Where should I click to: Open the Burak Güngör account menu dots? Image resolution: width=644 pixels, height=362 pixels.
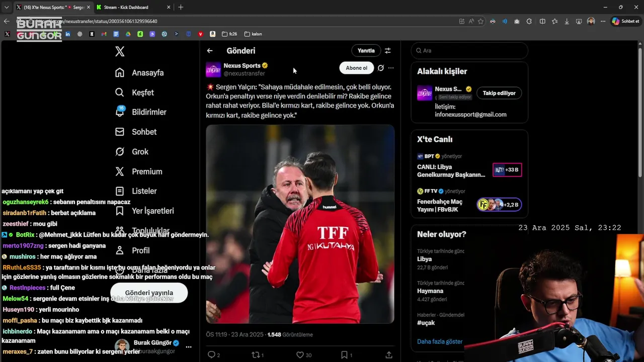(x=189, y=347)
